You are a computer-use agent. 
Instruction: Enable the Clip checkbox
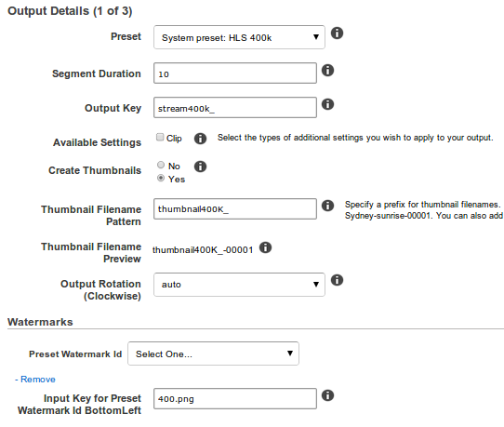click(x=160, y=138)
